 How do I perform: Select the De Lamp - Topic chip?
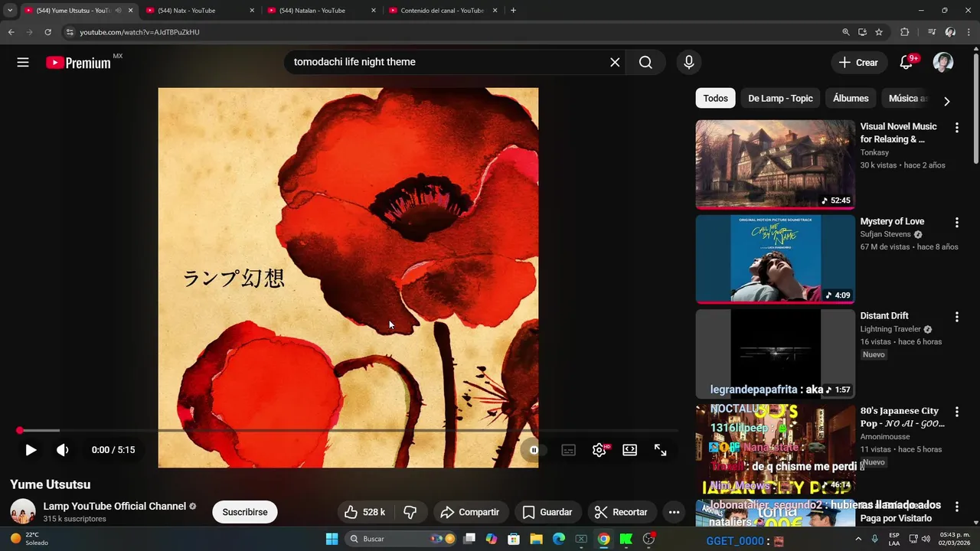coord(780,98)
